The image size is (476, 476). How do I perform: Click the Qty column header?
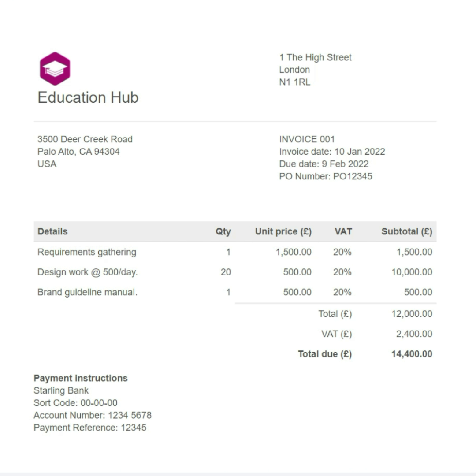[x=223, y=231]
